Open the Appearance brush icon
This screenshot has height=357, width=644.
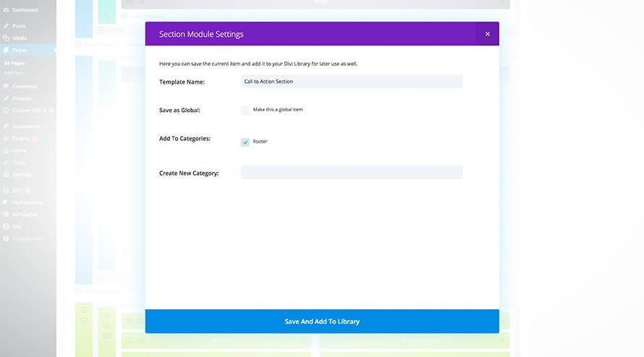click(x=7, y=126)
